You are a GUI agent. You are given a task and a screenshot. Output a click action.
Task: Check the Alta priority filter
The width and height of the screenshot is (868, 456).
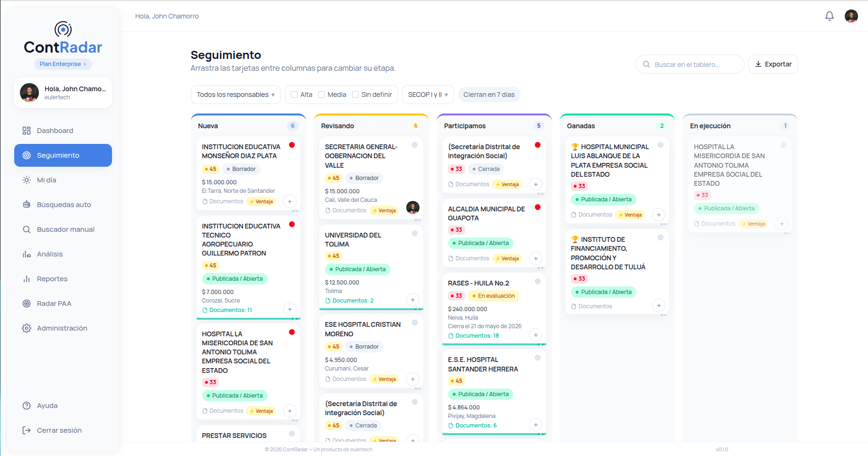(x=294, y=95)
